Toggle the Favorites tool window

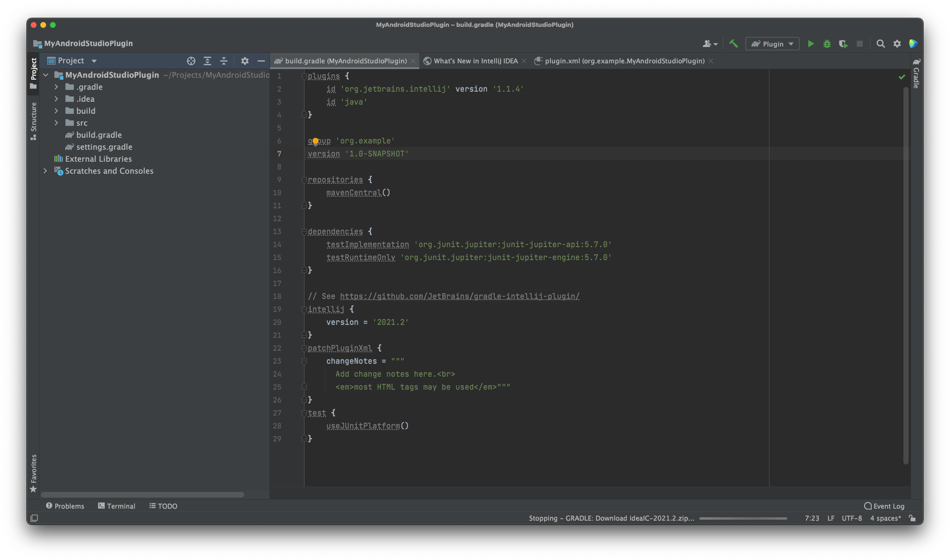pos(34,473)
